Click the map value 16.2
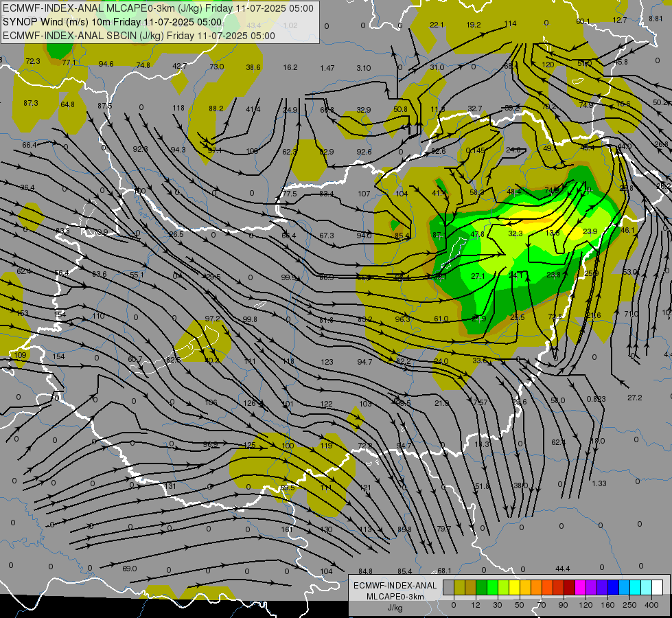The height and width of the screenshot is (618, 672). click(x=290, y=67)
